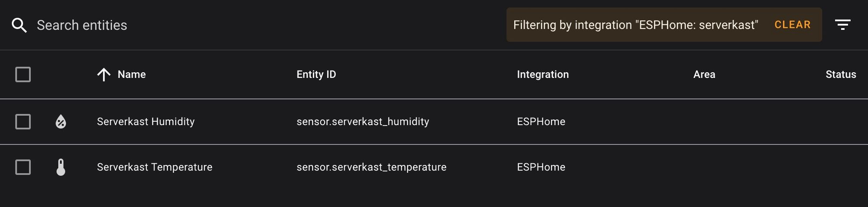Click the search magnifier icon

[19, 25]
